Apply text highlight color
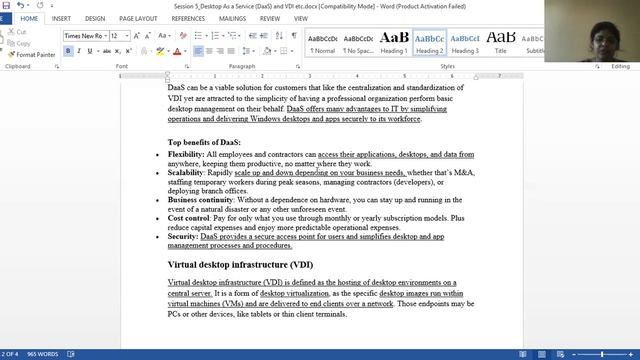Screen dimensions: 640x360 pos(160,51)
